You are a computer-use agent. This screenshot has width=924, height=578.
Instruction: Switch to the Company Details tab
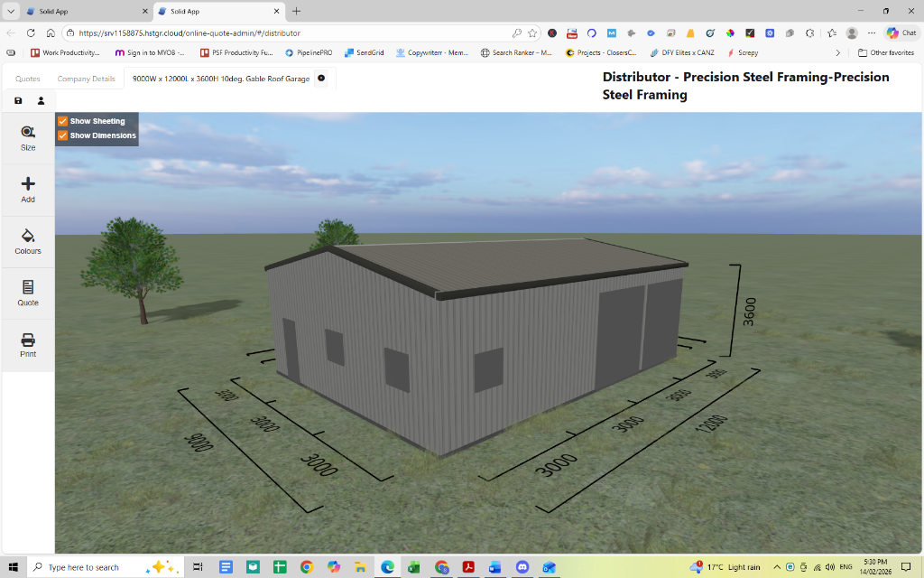[x=86, y=79]
